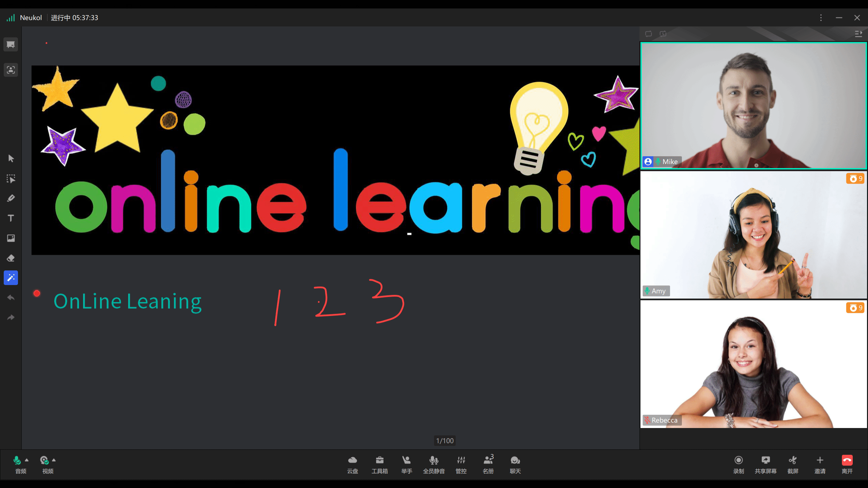
Task: Select the arrow pointer tool
Action: 11,159
